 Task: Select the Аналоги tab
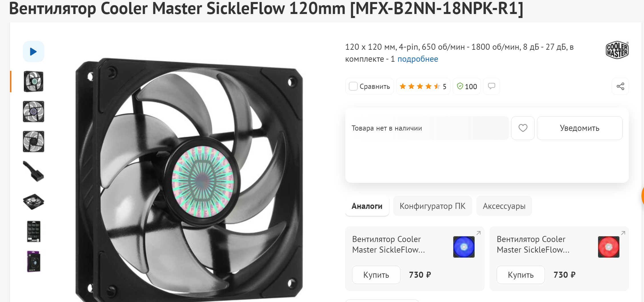(x=367, y=206)
